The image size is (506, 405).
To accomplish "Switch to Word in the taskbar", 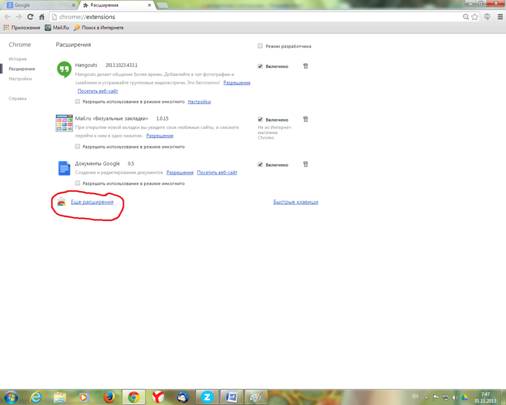I will point(231,397).
